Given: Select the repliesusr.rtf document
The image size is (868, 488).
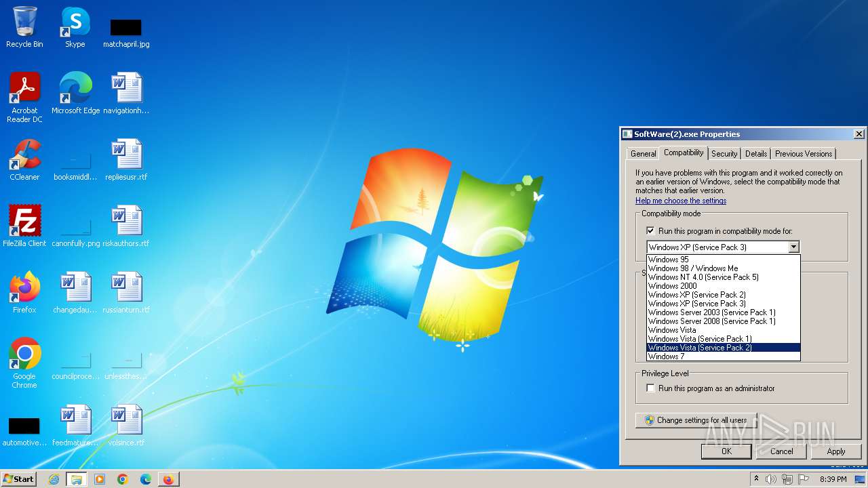Looking at the screenshot, I should click(126, 160).
